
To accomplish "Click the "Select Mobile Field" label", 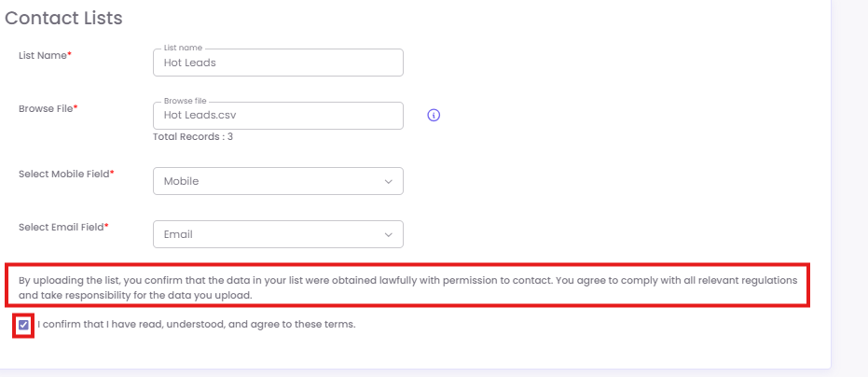I will pos(65,174).
